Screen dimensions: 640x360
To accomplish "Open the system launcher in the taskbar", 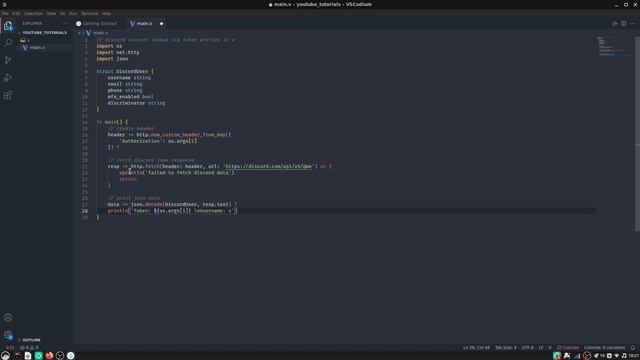I will 5,356.
